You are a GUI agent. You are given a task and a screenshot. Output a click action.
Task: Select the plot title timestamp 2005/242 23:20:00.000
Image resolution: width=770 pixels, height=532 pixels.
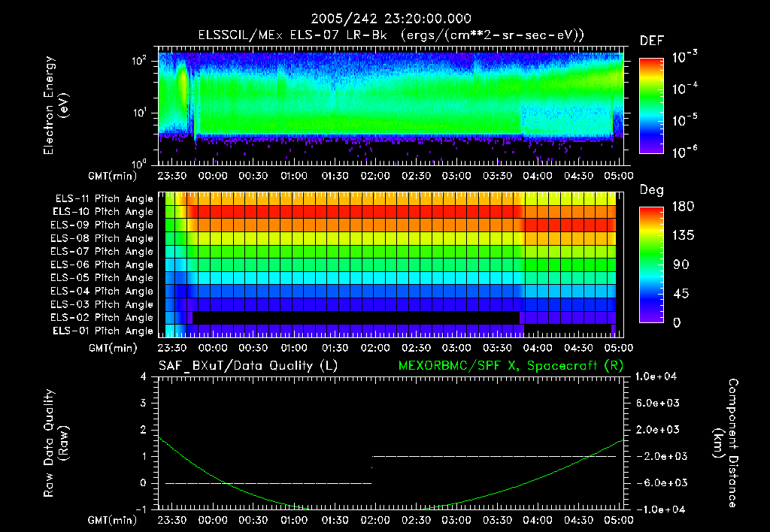(391, 19)
